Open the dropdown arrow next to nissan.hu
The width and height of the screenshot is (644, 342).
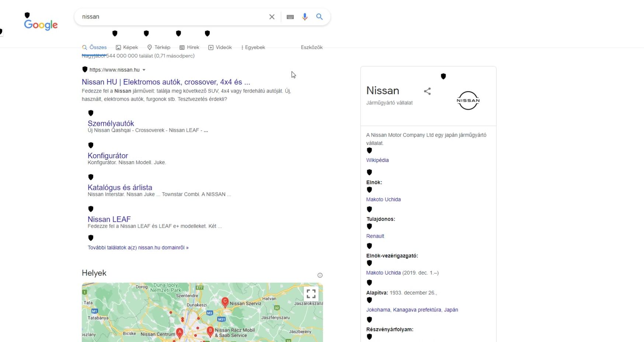[144, 70]
